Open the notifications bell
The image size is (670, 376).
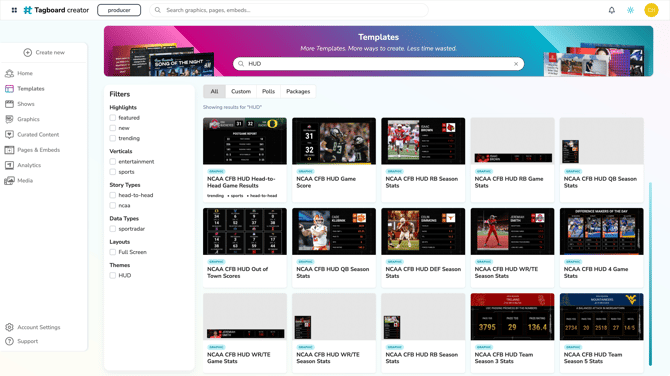(x=611, y=10)
